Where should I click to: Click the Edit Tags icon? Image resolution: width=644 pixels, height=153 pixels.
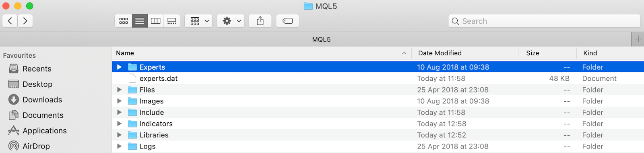click(287, 21)
